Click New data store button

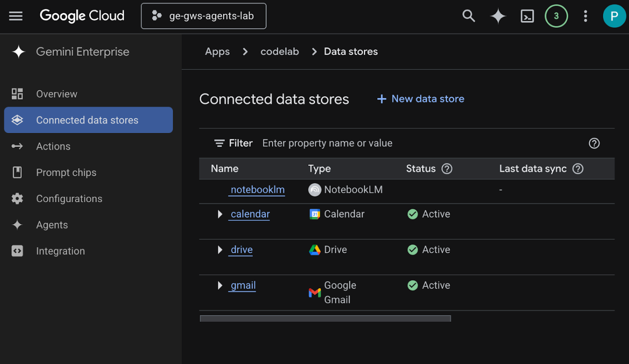421,99
